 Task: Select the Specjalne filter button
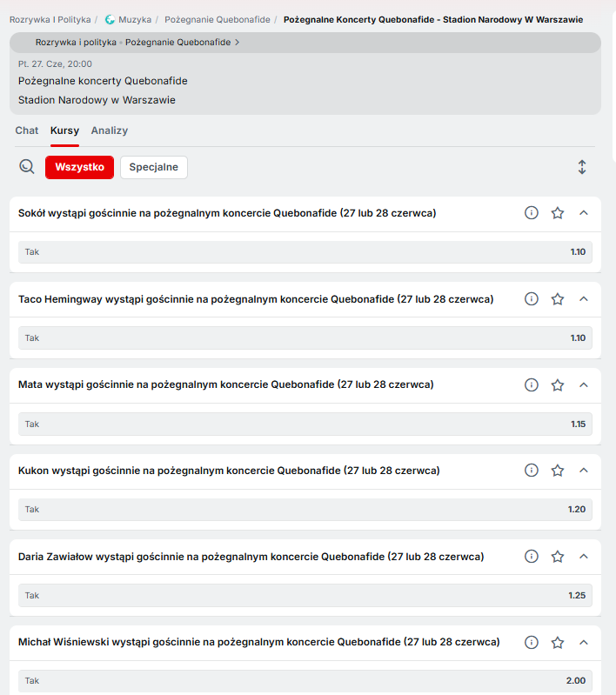pyautogui.click(x=153, y=167)
